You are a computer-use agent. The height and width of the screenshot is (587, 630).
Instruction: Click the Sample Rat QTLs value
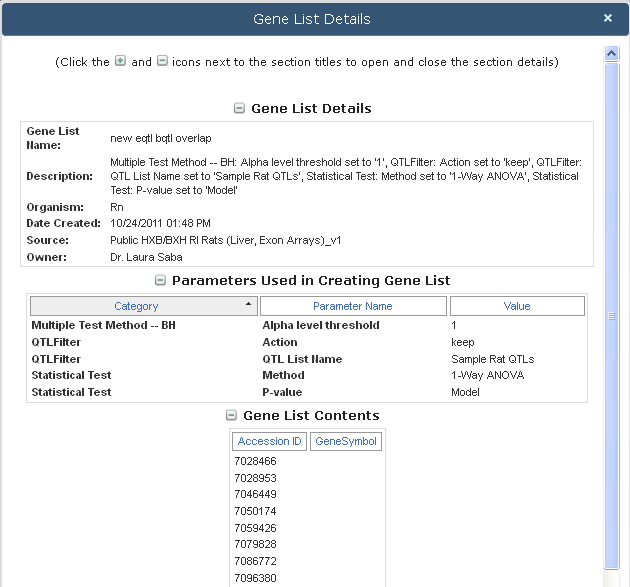493,359
